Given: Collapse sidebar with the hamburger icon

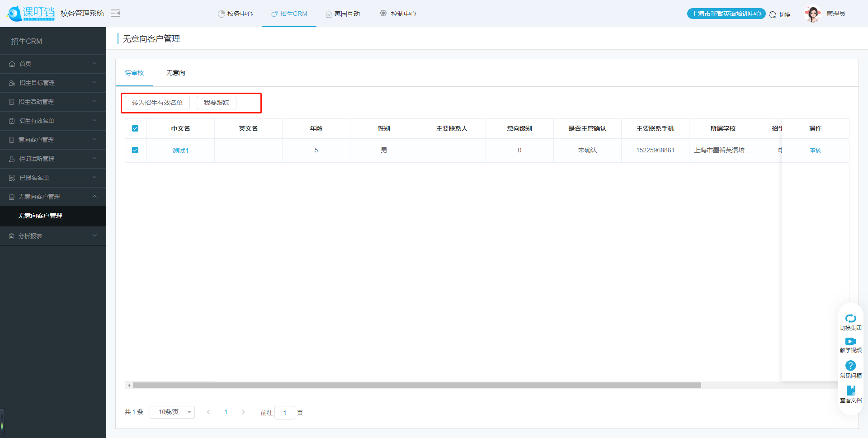Looking at the screenshot, I should coord(115,13).
